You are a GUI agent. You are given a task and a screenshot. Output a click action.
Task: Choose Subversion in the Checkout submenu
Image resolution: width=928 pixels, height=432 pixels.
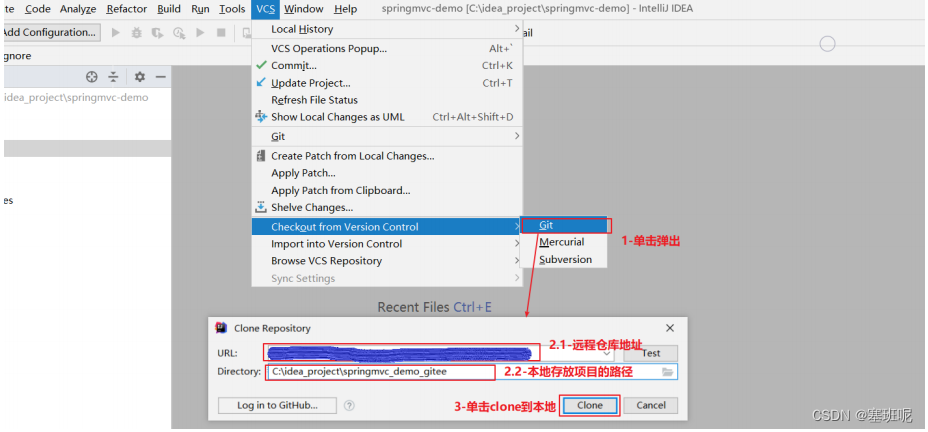coord(563,259)
